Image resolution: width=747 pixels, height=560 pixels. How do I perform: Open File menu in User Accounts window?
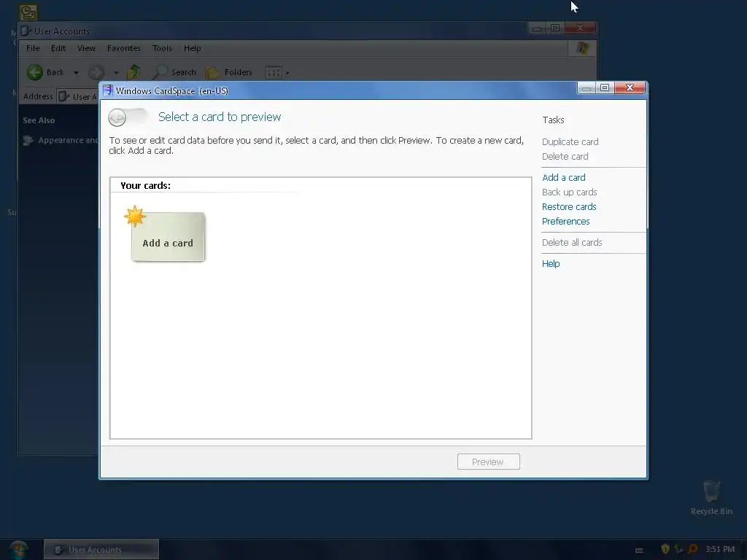(33, 48)
